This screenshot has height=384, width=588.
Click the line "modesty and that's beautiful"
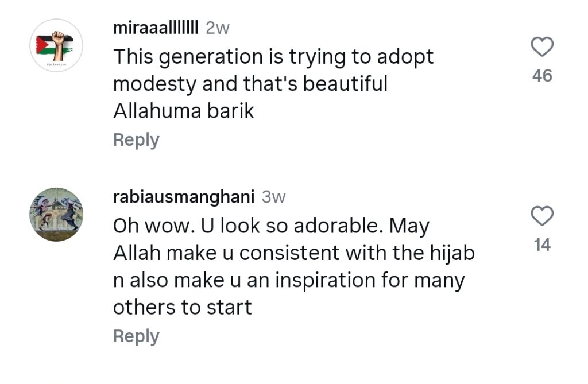click(x=250, y=84)
